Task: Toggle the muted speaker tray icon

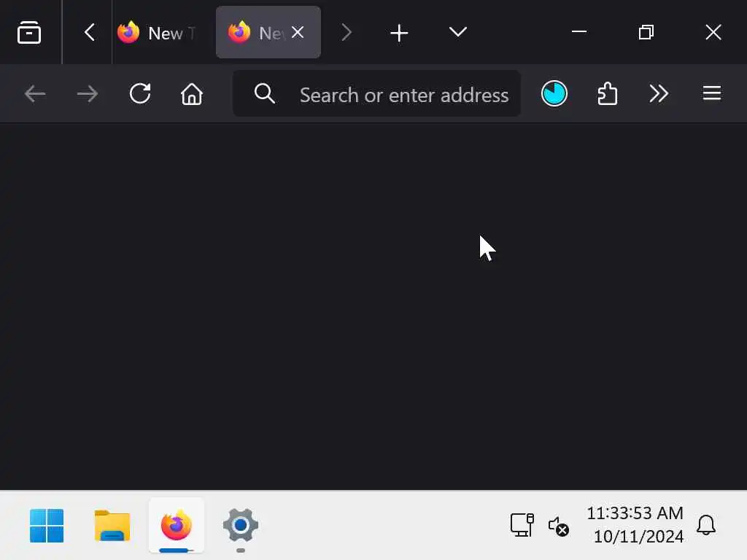Action: pos(558,526)
